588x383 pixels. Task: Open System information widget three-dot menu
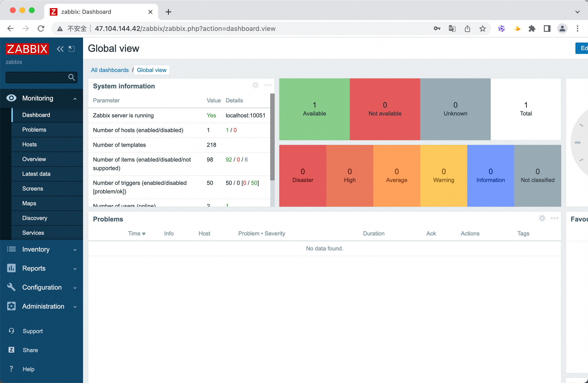pyautogui.click(x=268, y=85)
